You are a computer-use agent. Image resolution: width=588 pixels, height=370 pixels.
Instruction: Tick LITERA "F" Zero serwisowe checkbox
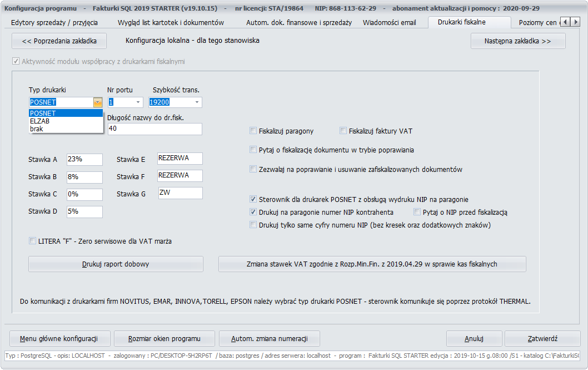pyautogui.click(x=33, y=241)
